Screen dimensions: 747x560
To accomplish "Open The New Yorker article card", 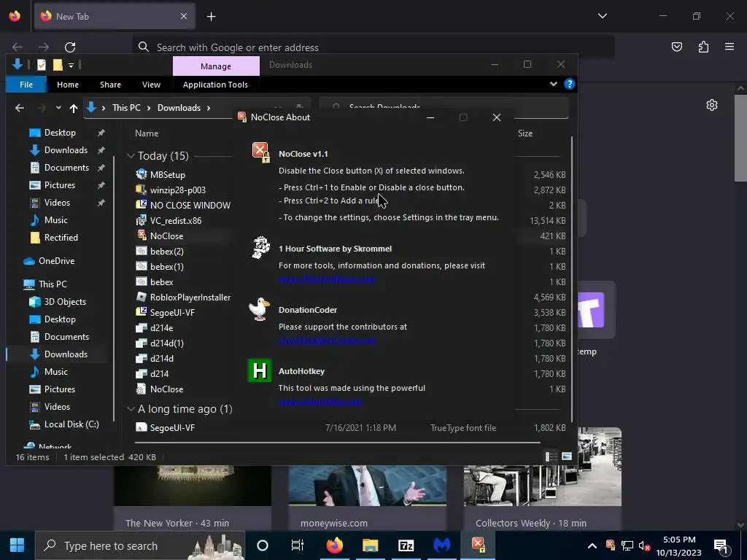I will point(193,499).
